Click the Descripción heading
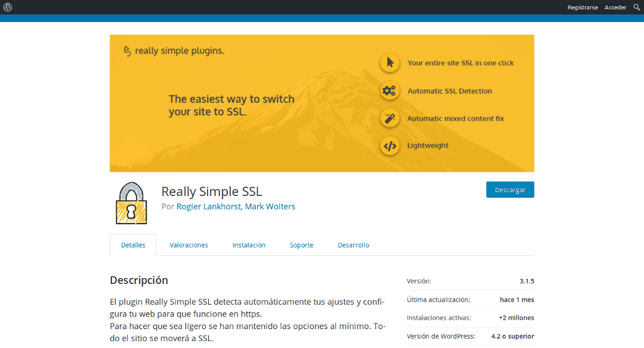 tap(139, 280)
